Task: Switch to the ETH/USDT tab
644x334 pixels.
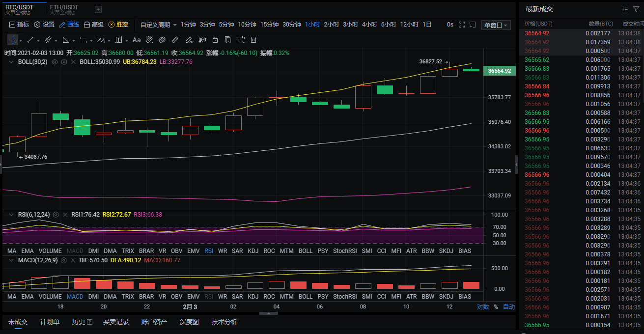Action: pos(64,7)
